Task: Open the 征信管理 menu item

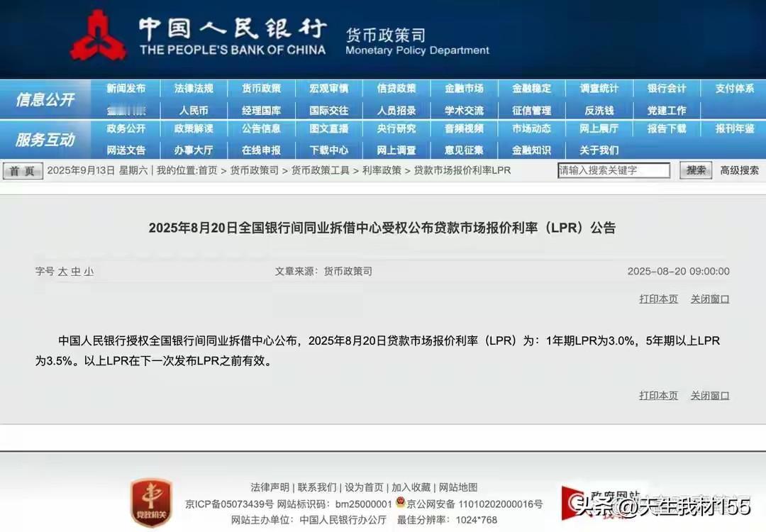Action: click(531, 111)
